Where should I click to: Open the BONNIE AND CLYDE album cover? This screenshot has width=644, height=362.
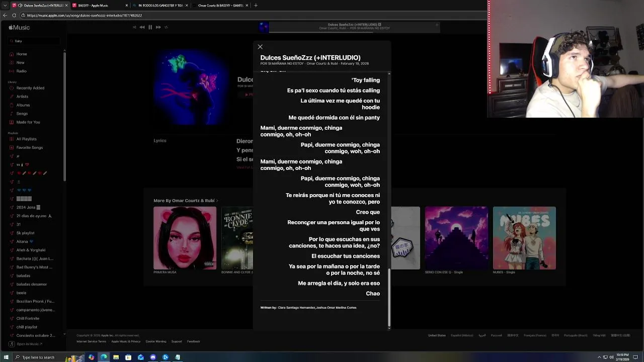[237, 238]
